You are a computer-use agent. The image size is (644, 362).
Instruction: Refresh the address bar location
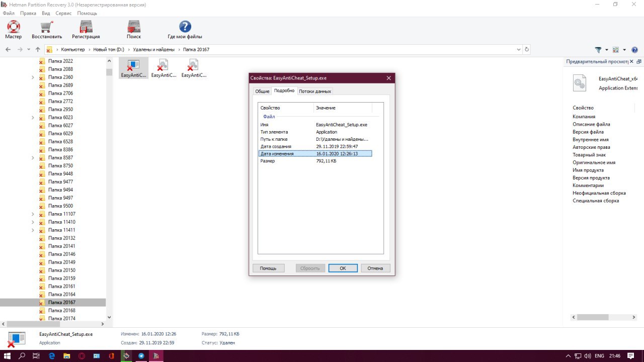pyautogui.click(x=527, y=50)
